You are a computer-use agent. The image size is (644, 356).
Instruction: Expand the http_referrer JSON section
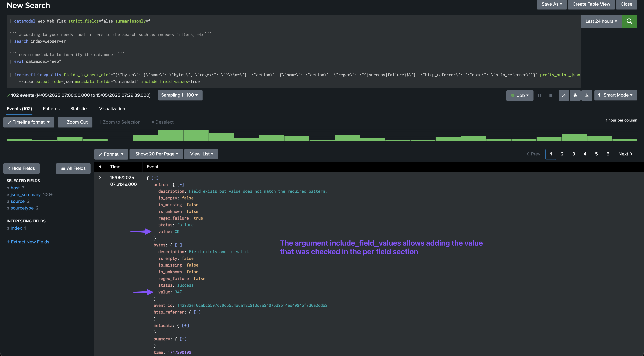197,312
